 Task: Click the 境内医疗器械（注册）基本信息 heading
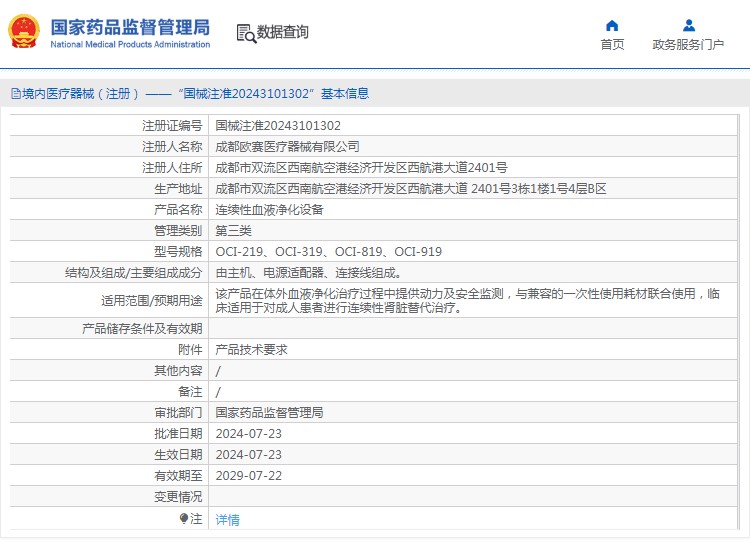195,94
